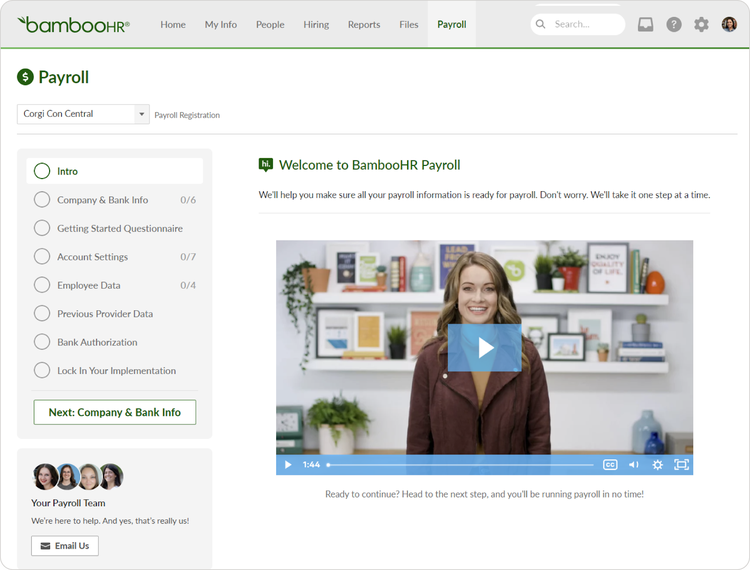The width and height of the screenshot is (750, 570).
Task: Open the Hiring tab
Action: point(316,24)
